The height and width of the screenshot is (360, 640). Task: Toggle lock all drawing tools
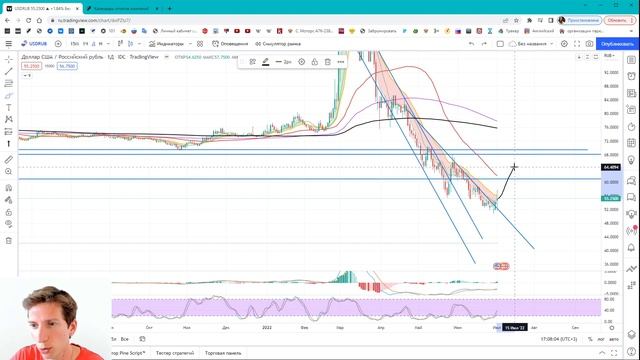pos(9,212)
